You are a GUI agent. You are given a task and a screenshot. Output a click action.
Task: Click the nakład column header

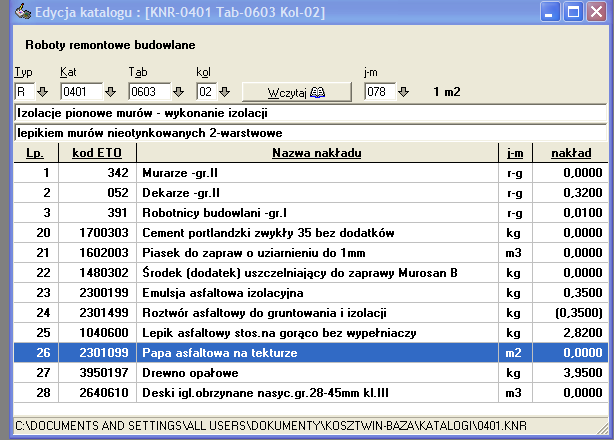tap(571, 153)
